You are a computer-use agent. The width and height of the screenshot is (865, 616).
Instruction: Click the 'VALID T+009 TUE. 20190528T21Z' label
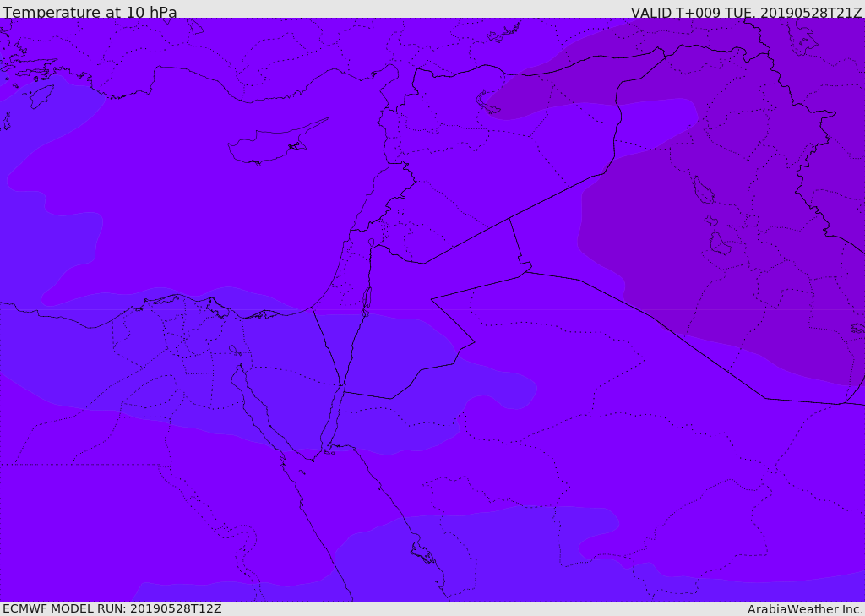coord(747,12)
